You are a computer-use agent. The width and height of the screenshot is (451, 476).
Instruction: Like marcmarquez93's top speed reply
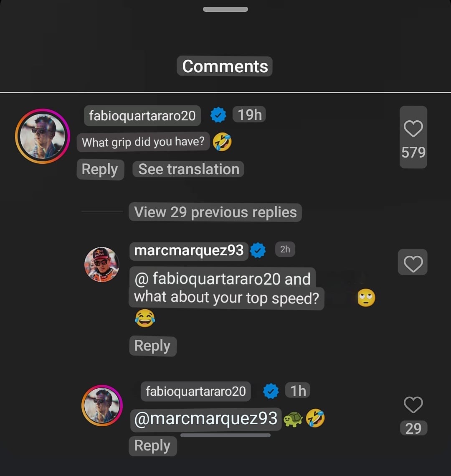click(x=413, y=263)
